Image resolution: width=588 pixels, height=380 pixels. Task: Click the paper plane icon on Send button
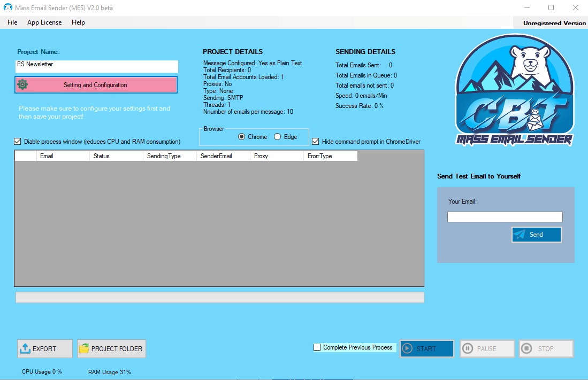click(x=520, y=234)
